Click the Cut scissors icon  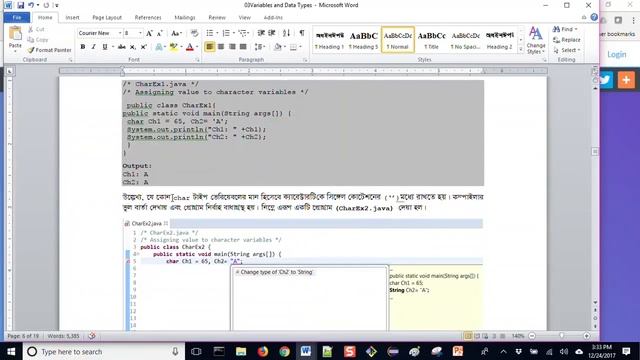[31, 29]
